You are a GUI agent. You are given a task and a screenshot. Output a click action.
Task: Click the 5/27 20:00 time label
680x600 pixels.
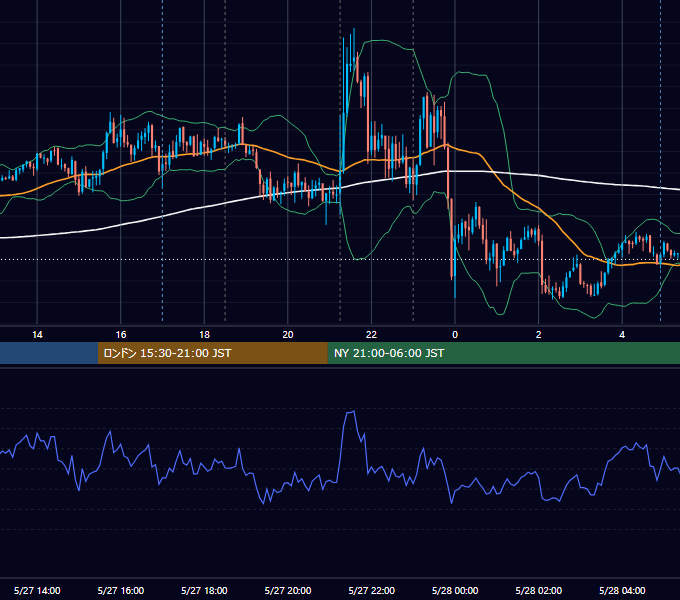pos(288,590)
